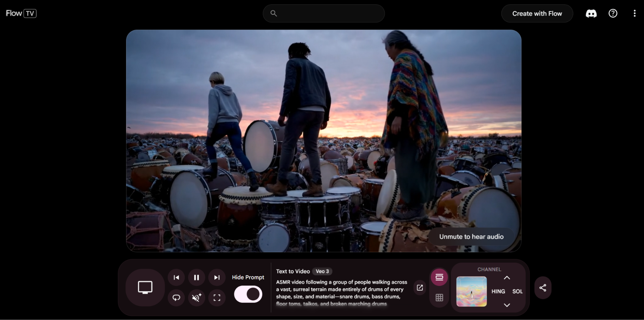
Task: Open the Discord community link
Action: [591, 14]
